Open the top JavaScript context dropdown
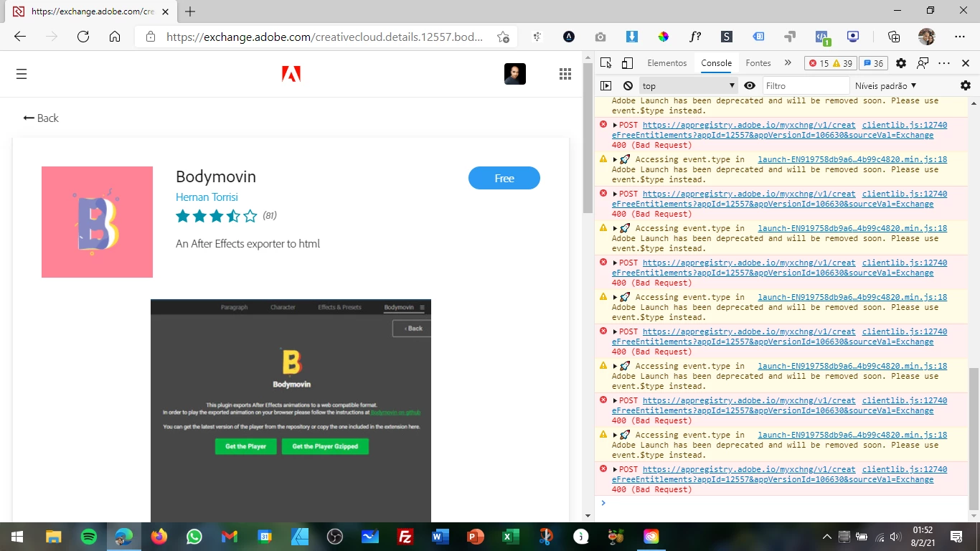This screenshot has height=551, width=980. [689, 85]
